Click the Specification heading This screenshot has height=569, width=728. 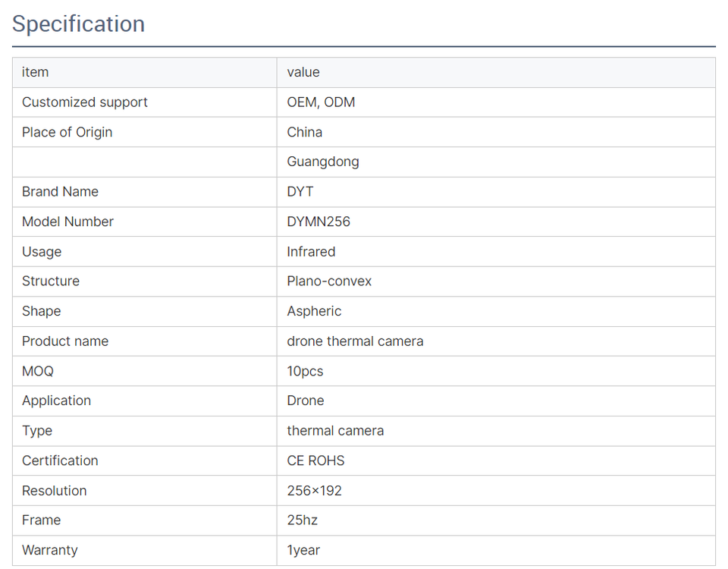pyautogui.click(x=78, y=24)
